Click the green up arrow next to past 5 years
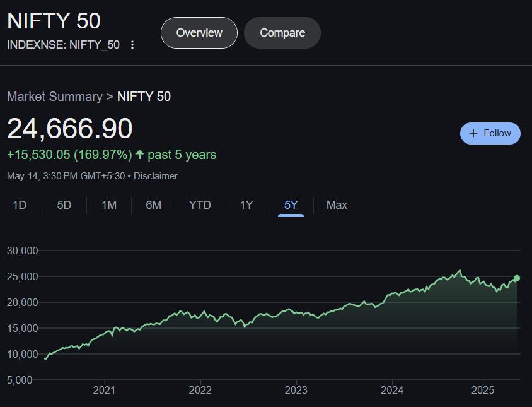The height and width of the screenshot is (407, 532). [x=139, y=155]
